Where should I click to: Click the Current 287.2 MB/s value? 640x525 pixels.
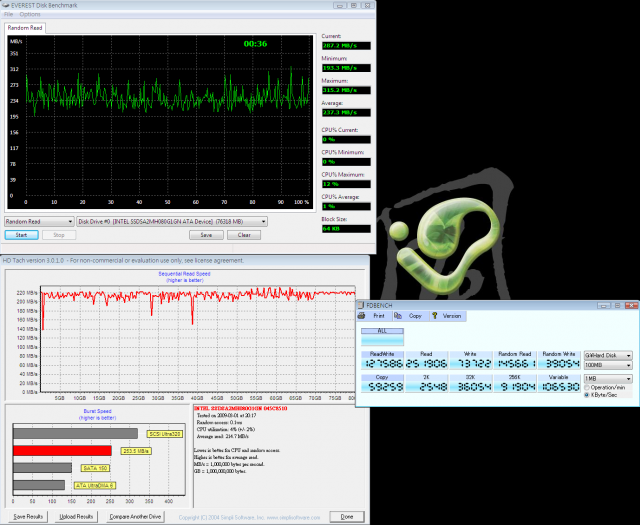coord(346,46)
